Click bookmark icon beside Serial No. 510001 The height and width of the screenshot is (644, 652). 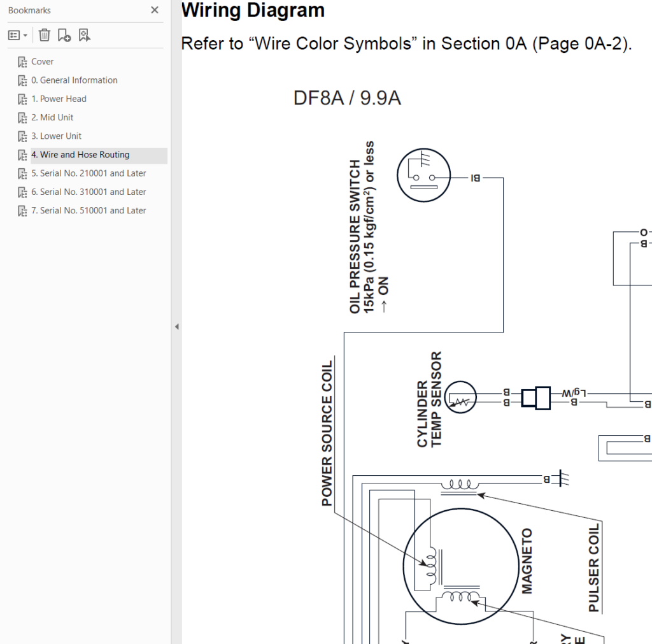[x=22, y=211]
